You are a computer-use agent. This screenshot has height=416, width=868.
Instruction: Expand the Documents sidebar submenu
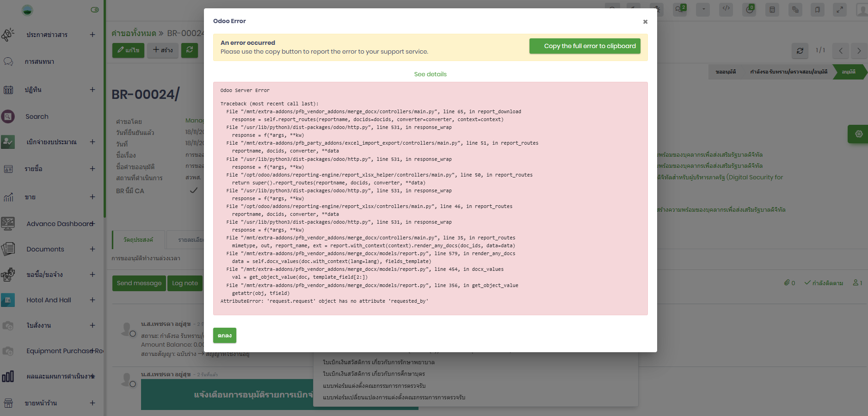point(92,249)
